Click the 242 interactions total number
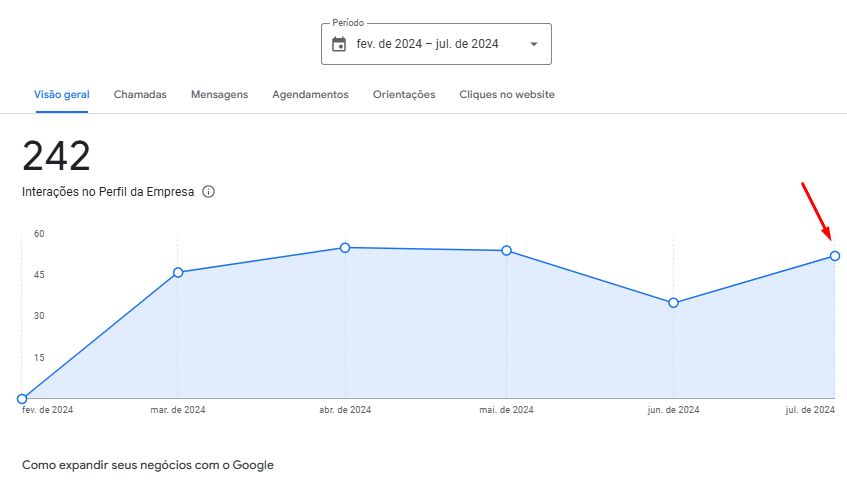The height and width of the screenshot is (483, 847). click(56, 156)
